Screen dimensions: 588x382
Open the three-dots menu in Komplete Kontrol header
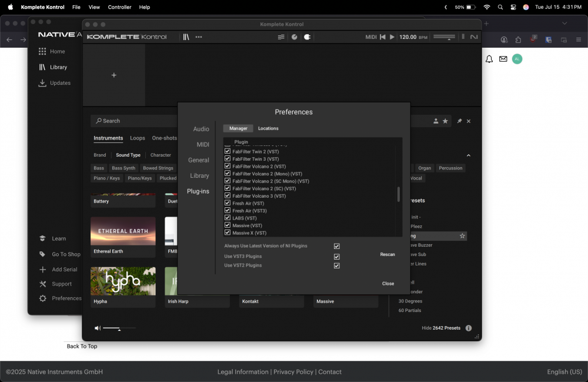(x=199, y=36)
